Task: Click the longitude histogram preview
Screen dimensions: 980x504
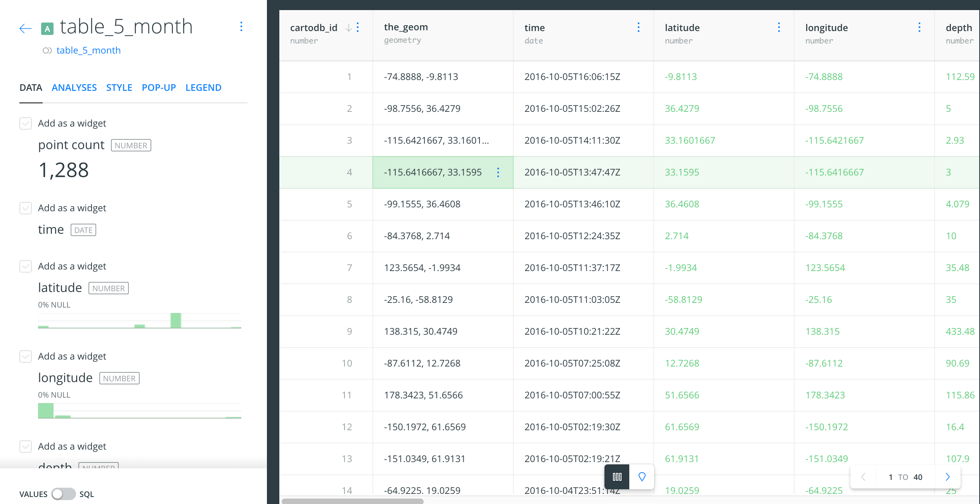Action: point(140,410)
